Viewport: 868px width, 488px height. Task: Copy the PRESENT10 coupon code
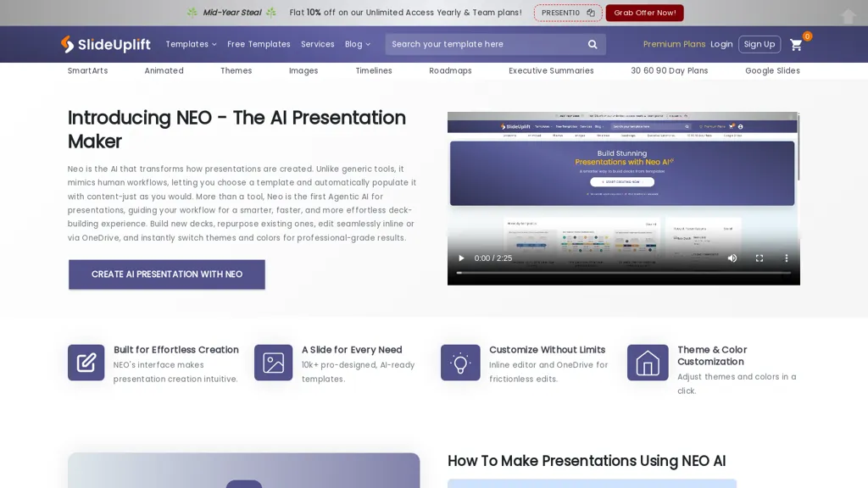point(591,13)
